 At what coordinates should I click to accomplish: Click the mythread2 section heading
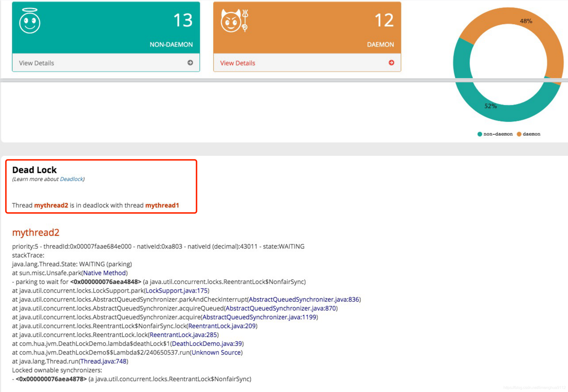[36, 232]
